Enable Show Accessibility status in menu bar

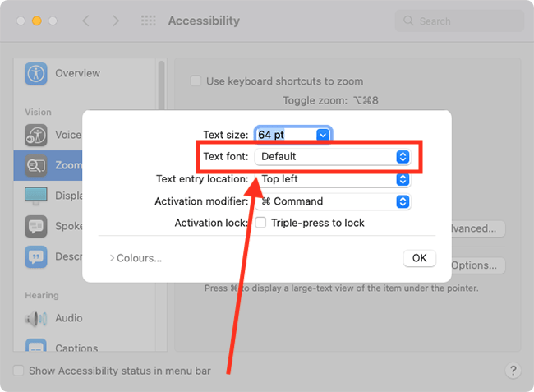click(x=18, y=371)
